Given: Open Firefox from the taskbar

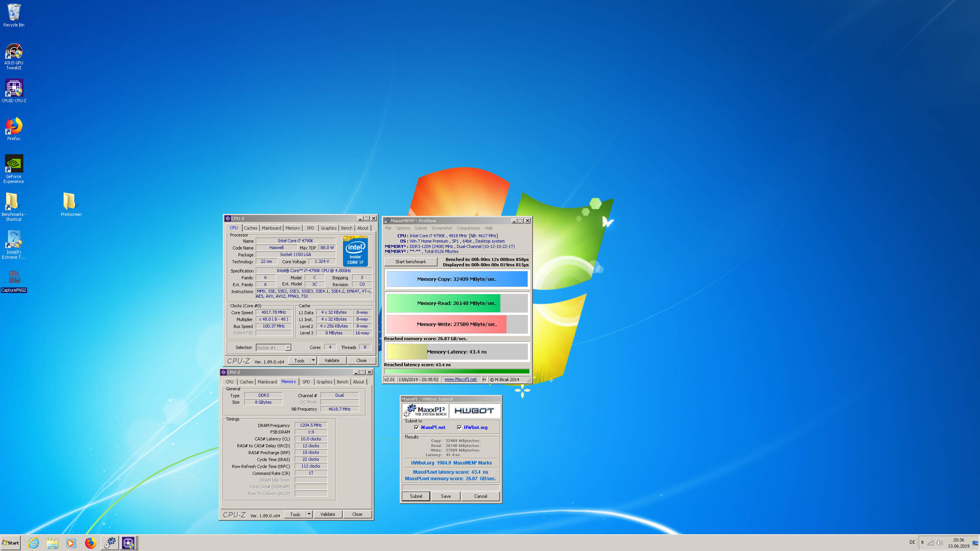Looking at the screenshot, I should (90, 543).
